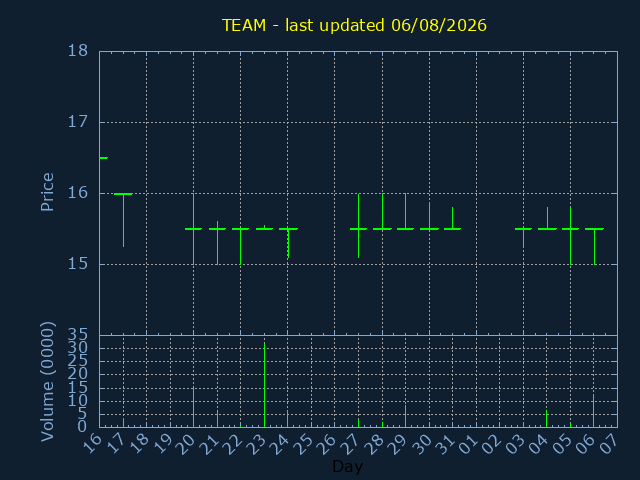The image size is (640, 480).
Task: Click the chart title TEAM last updated
Action: [354, 25]
